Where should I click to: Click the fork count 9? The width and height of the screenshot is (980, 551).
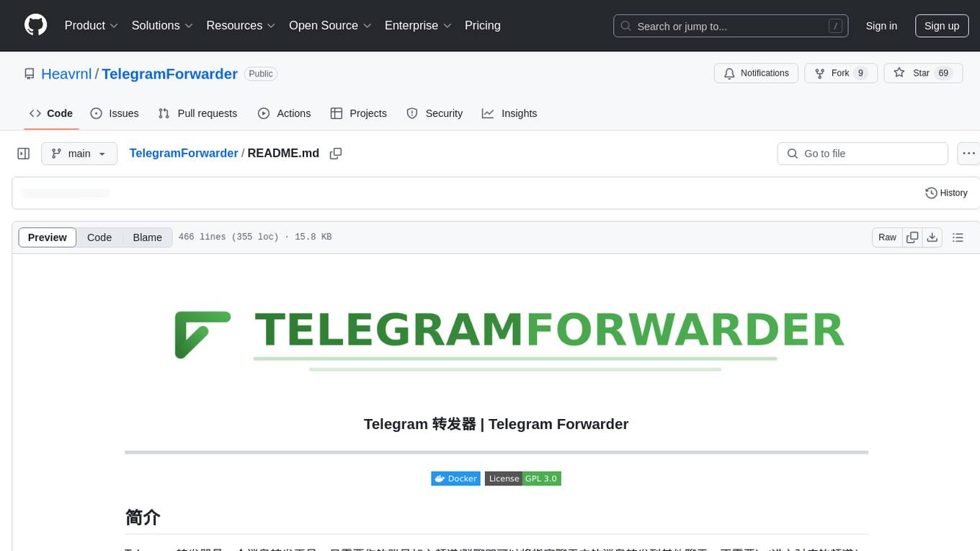[860, 73]
